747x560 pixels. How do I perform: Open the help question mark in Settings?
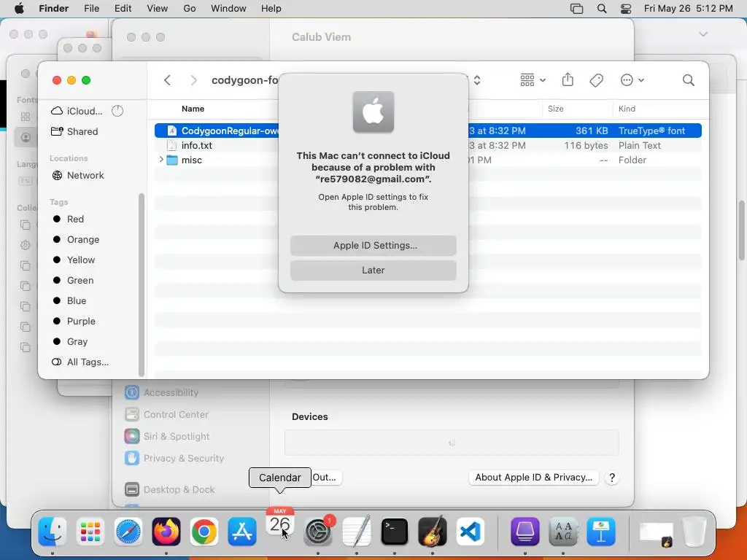(612, 477)
